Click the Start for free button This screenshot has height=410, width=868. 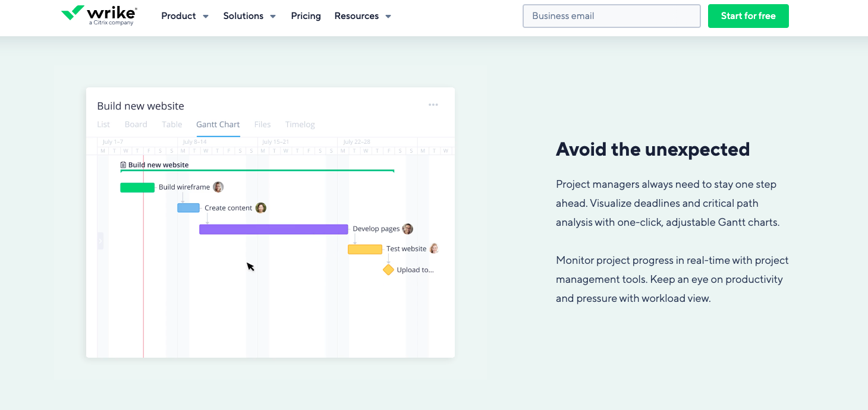tap(748, 16)
